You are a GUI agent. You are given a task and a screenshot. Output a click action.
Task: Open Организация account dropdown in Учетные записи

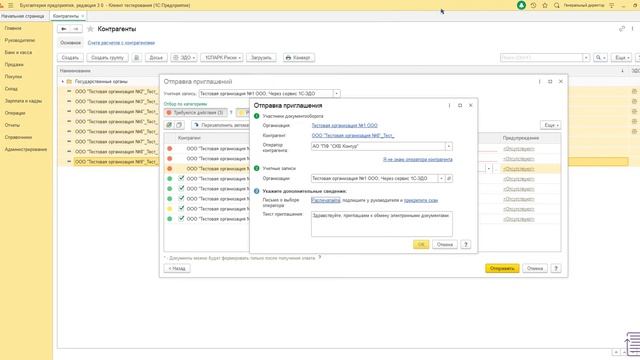(x=441, y=178)
